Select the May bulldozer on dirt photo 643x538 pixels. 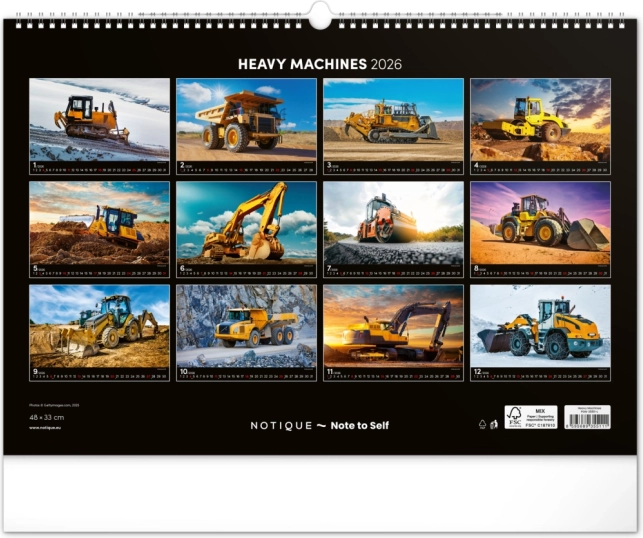click(x=99, y=221)
